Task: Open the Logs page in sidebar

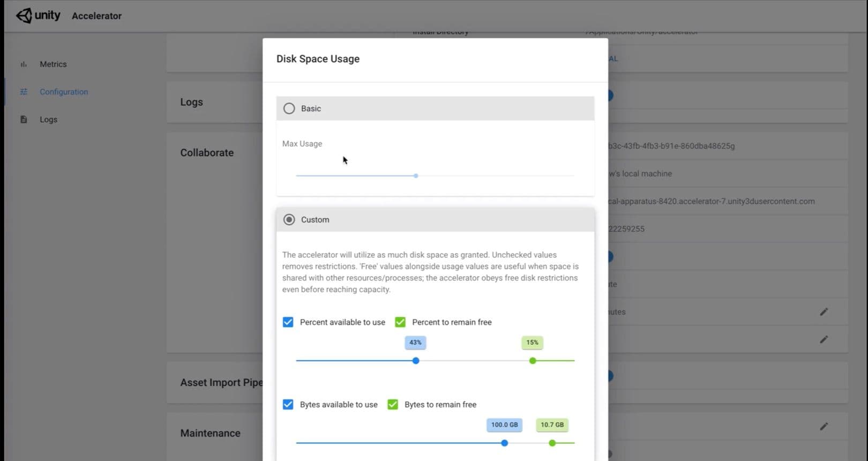Action: pos(48,120)
